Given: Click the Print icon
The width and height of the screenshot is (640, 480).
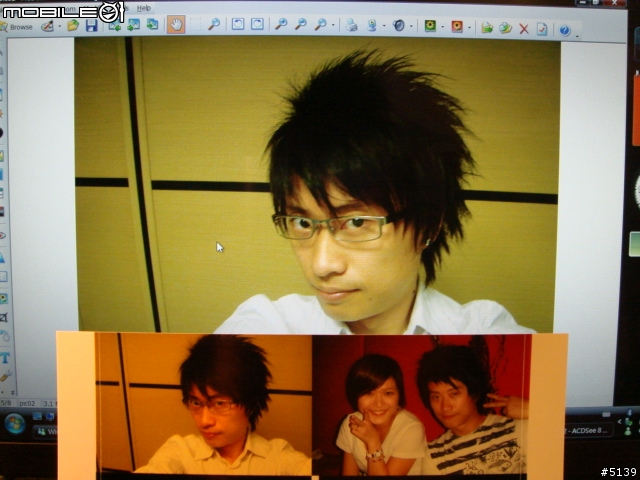Looking at the screenshot, I should point(351,25).
